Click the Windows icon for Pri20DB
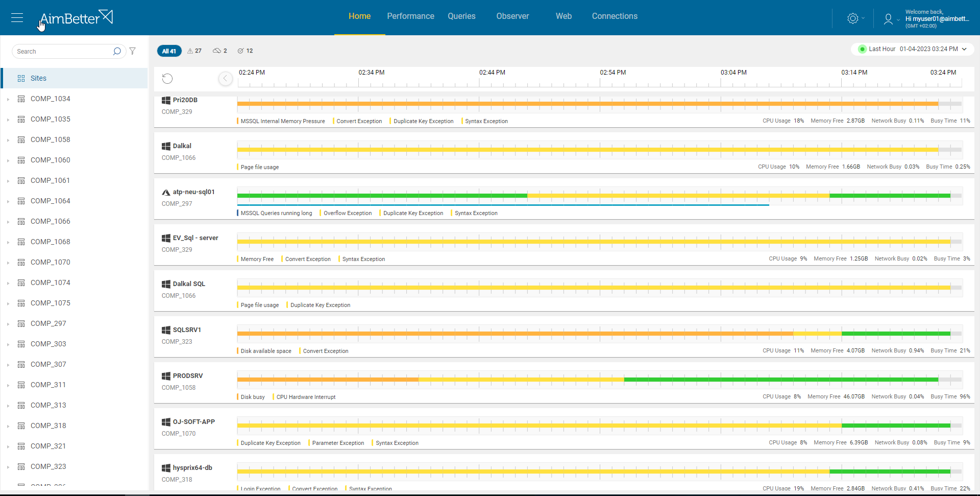Image resolution: width=980 pixels, height=496 pixels. (x=166, y=100)
